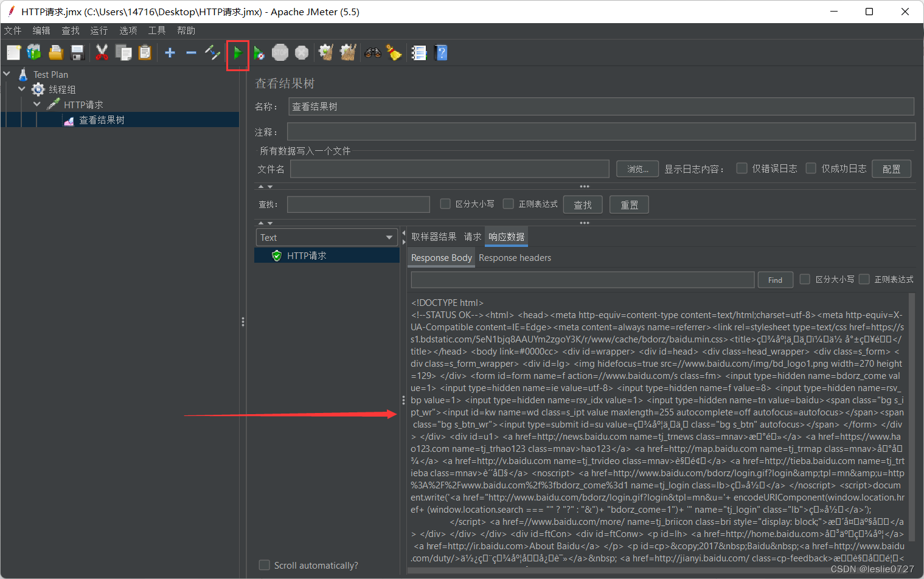Click the 配置 button
Image resolution: width=924 pixels, height=579 pixels.
point(892,169)
